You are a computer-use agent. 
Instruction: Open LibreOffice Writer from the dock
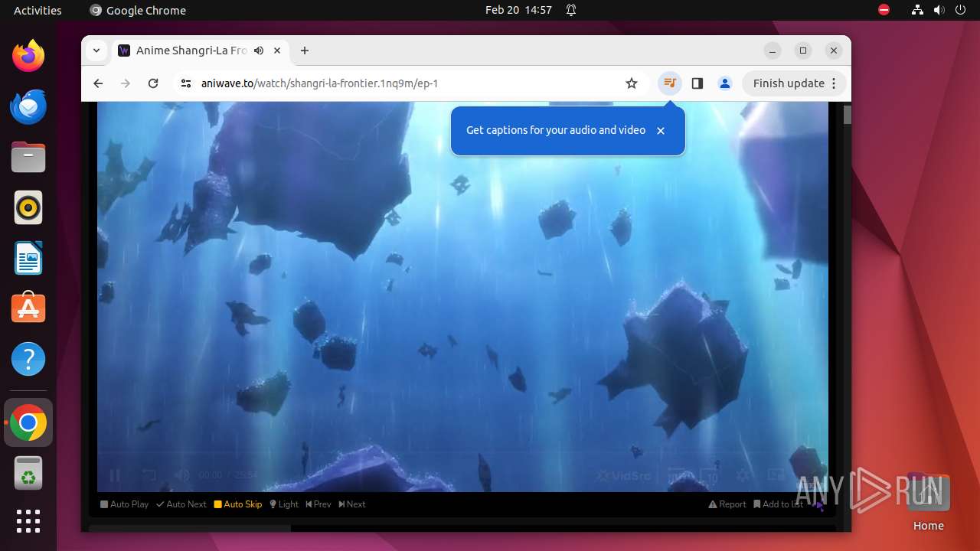tap(28, 258)
